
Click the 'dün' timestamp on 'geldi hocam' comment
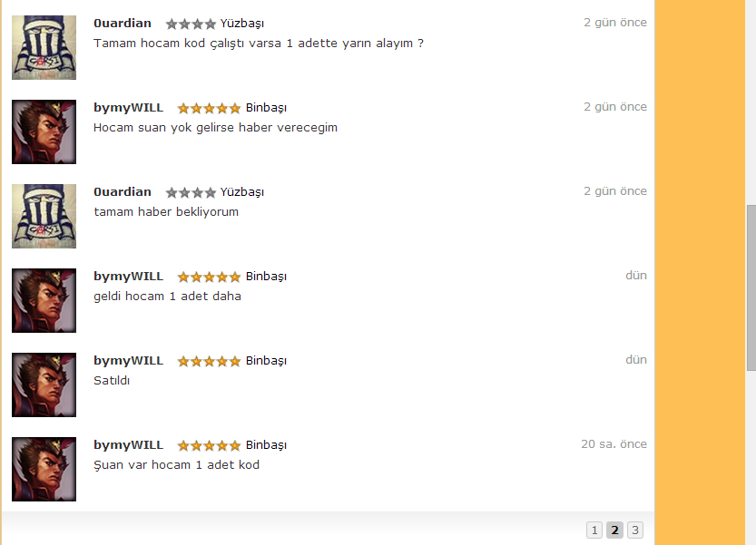tap(636, 275)
